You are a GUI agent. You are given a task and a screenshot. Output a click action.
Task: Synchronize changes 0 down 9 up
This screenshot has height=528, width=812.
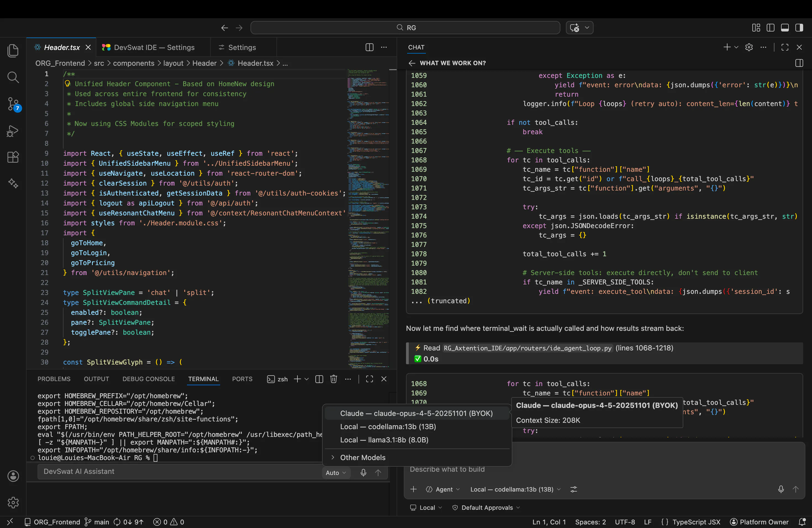tap(129, 522)
